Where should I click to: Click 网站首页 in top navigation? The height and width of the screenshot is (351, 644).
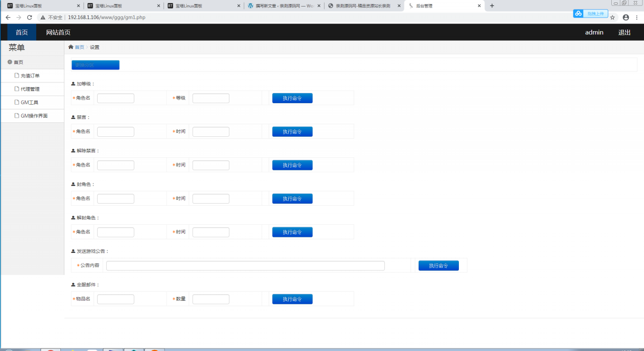click(58, 32)
